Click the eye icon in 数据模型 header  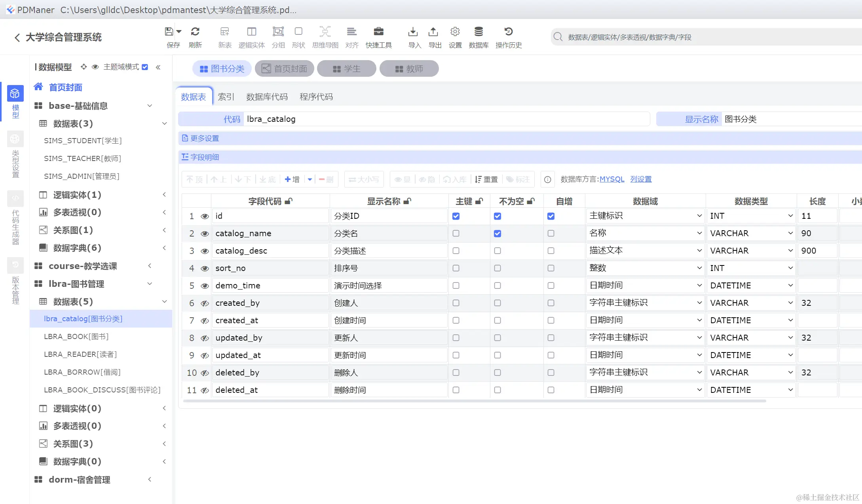click(95, 67)
